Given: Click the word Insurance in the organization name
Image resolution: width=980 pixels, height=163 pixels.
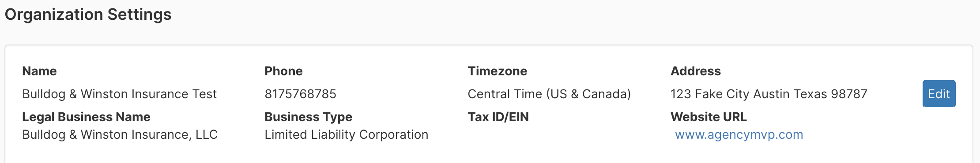Looking at the screenshot, I should coord(160,94).
